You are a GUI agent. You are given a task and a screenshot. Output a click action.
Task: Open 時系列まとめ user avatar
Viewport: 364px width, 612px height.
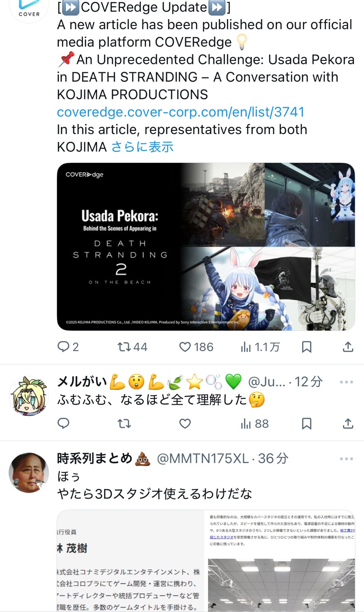(29, 472)
